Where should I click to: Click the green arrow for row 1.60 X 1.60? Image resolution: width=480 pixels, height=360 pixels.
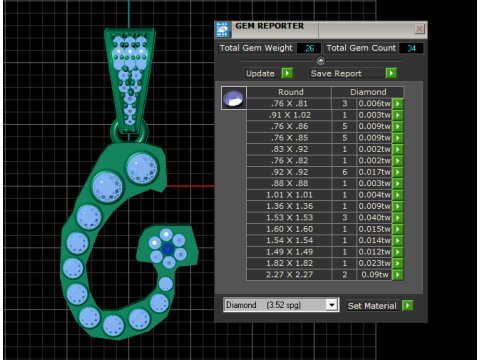[398, 229]
